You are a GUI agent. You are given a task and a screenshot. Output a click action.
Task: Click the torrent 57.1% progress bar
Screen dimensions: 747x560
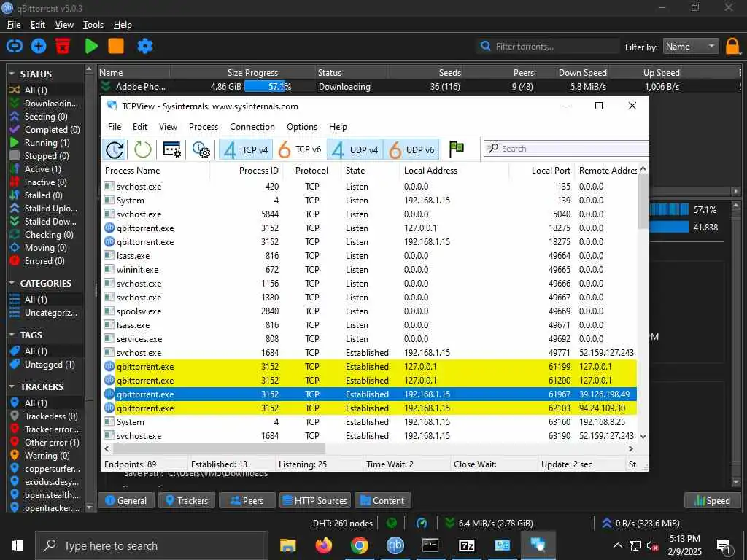pos(280,87)
